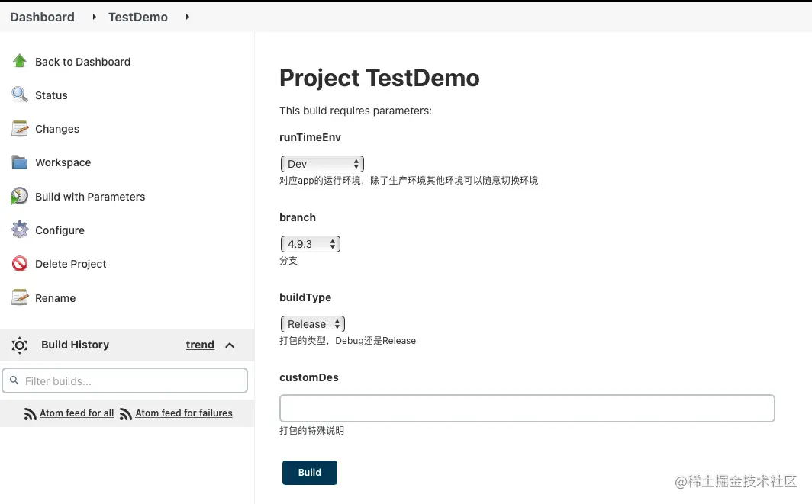Click the red Delete Project icon
The image size is (812, 504).
[20, 264]
